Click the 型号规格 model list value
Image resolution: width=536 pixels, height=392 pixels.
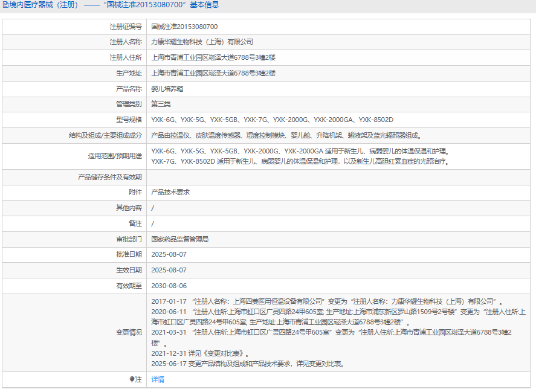[x=272, y=120]
